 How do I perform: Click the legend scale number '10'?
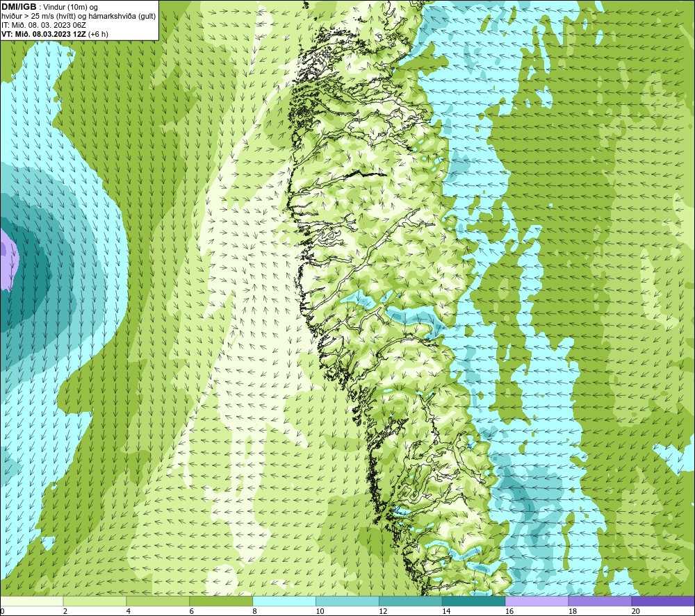tap(320, 611)
